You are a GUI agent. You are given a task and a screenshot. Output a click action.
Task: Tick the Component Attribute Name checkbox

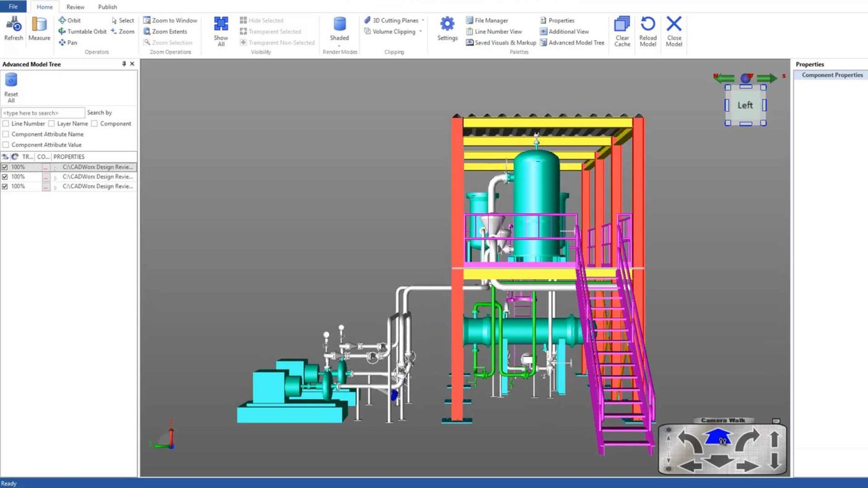click(6, 134)
